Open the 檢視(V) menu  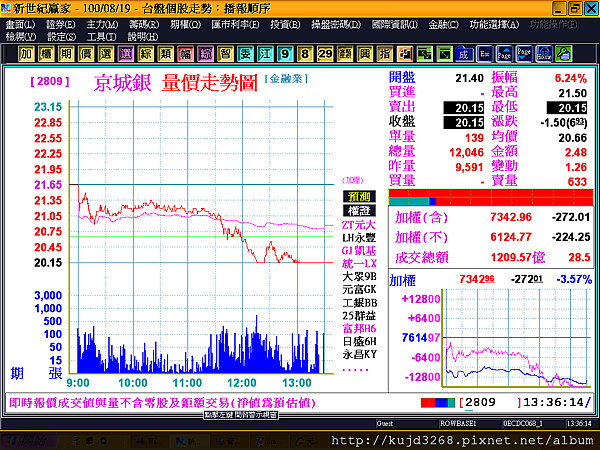[21, 37]
